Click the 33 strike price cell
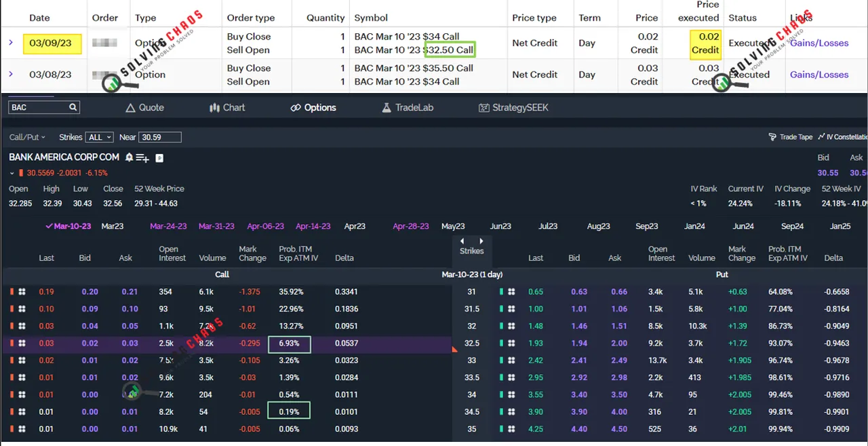Viewport: 868px width, 446px height. (x=472, y=360)
